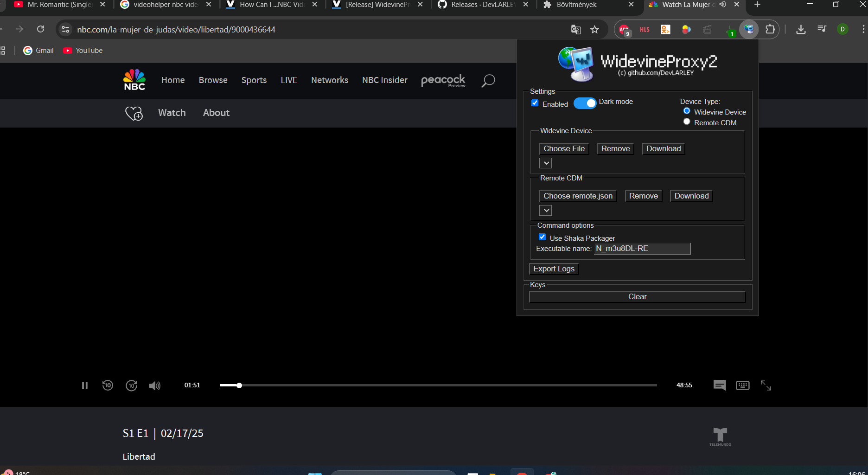
Task: Click the Telemundo logo
Action: 720,436
